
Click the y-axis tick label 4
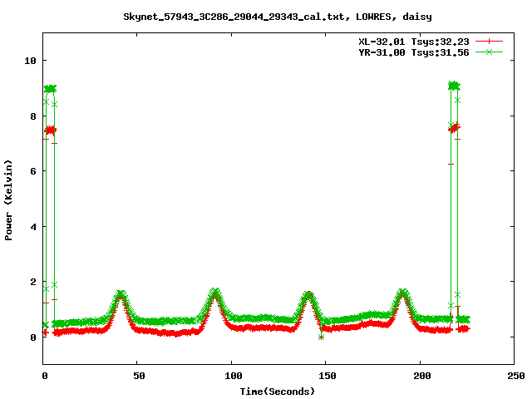33,227
